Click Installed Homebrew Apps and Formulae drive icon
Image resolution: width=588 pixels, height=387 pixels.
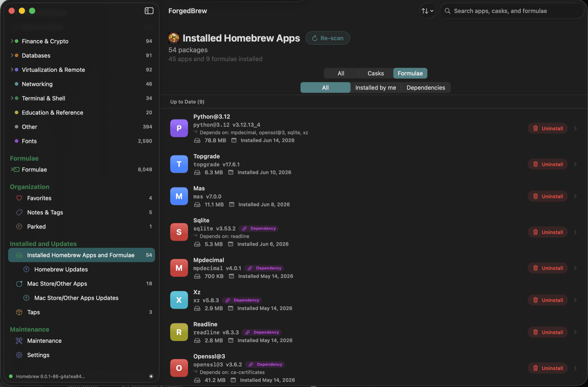[x=19, y=255]
